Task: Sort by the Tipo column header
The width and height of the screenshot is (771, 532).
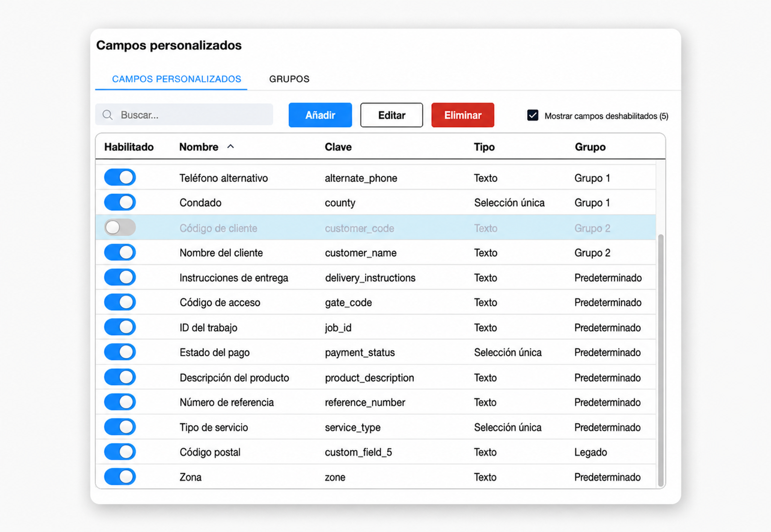Action: pyautogui.click(x=484, y=147)
